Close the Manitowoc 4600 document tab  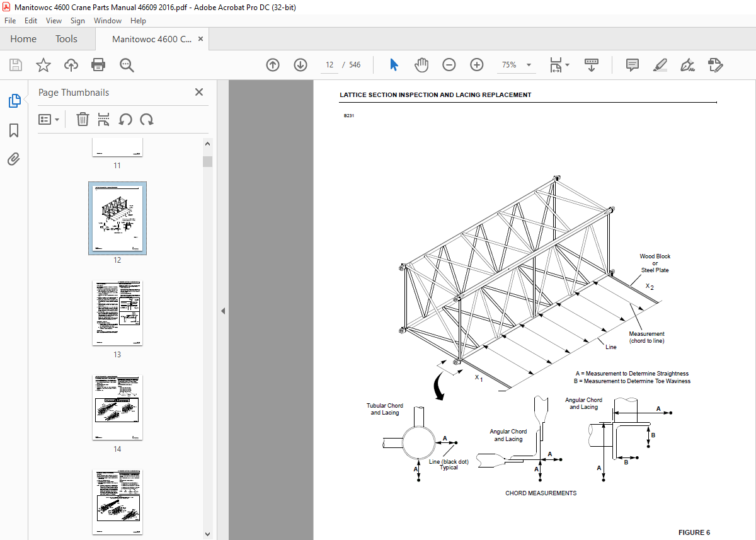(x=201, y=39)
